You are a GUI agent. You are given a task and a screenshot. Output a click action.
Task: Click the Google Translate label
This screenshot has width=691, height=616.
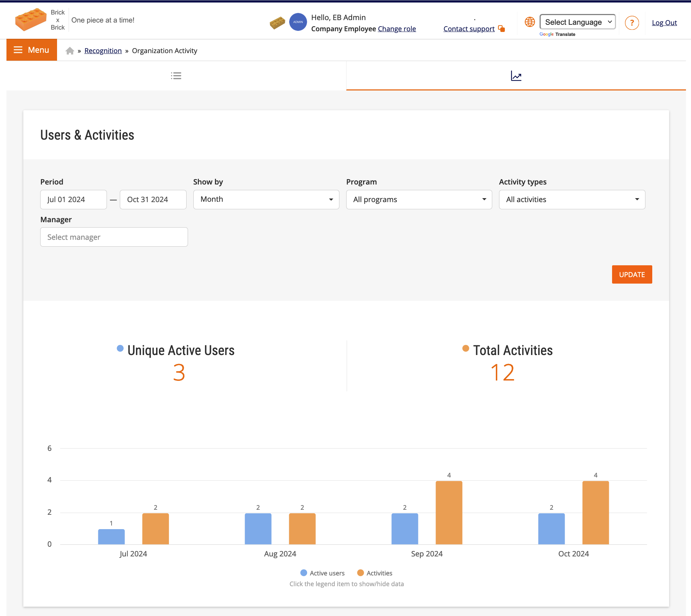point(557,34)
